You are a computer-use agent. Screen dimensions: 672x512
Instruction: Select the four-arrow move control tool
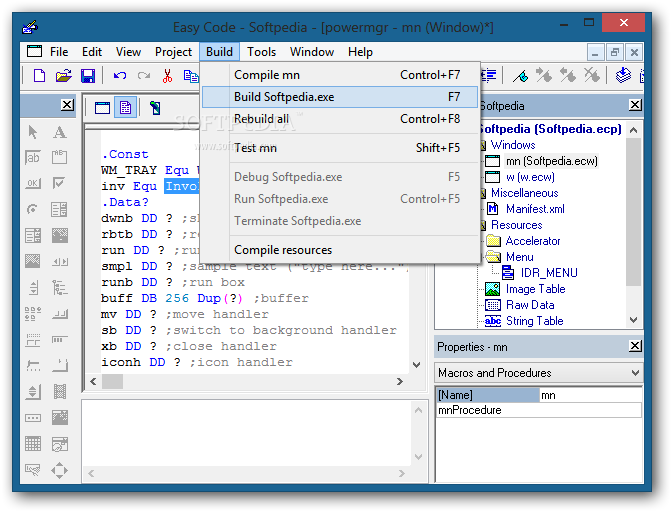click(60, 470)
